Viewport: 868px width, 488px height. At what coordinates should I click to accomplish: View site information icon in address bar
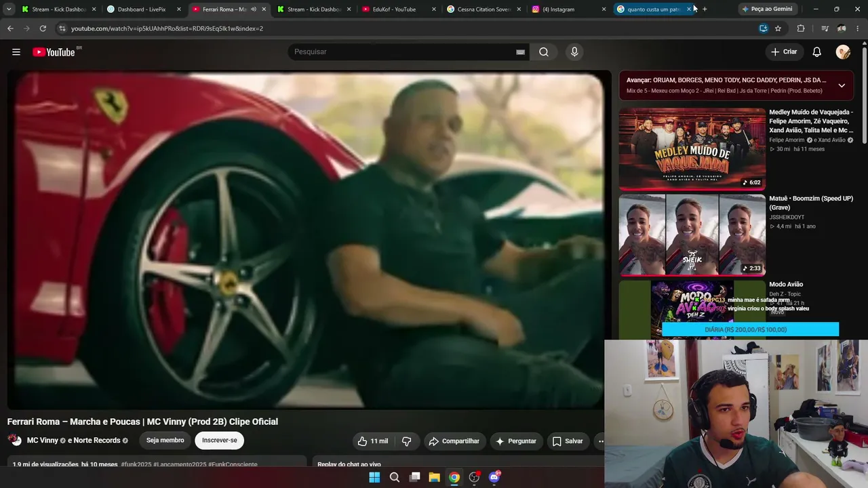coord(62,28)
